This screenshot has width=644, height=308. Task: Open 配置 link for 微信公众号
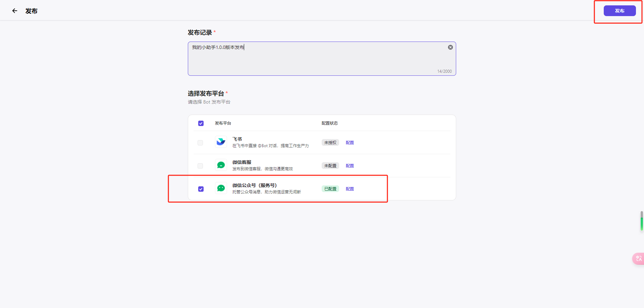coord(350,189)
